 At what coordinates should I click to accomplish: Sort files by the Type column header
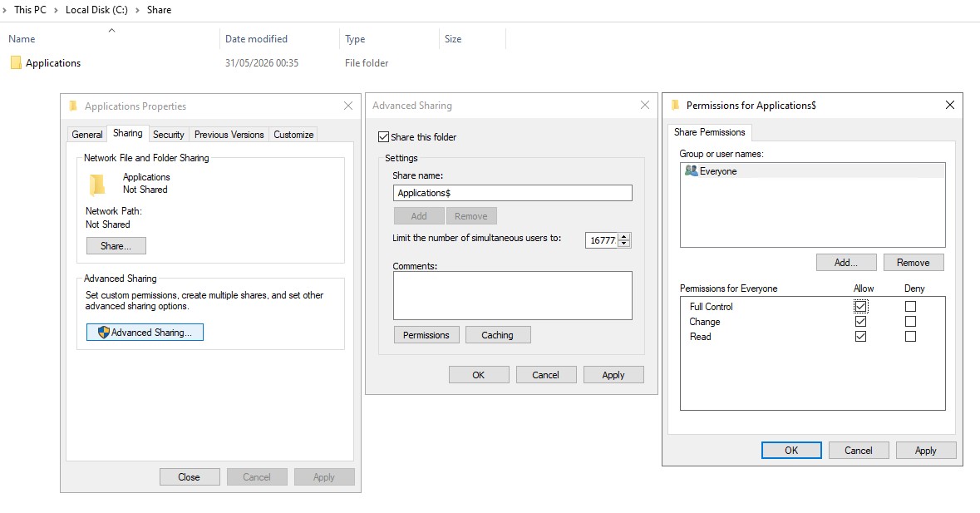(355, 39)
